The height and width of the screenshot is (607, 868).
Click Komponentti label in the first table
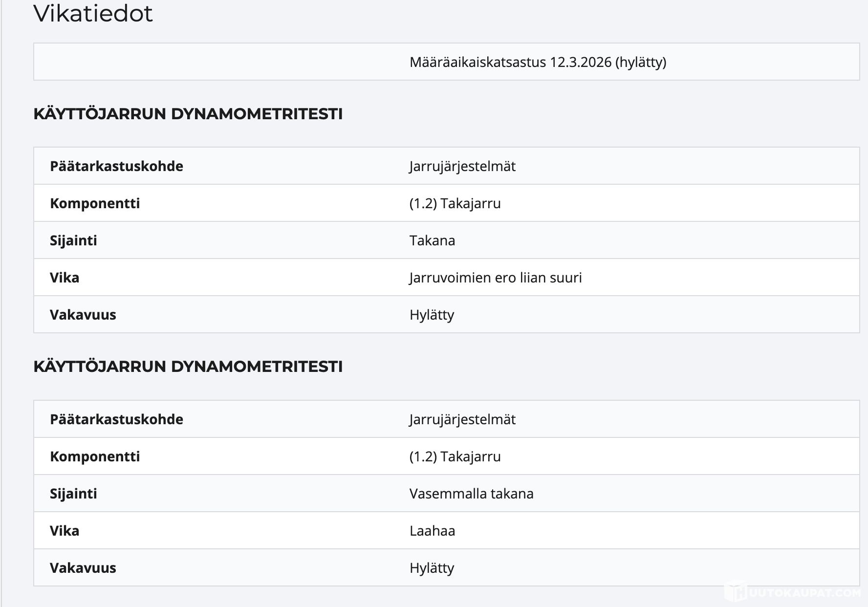(95, 203)
